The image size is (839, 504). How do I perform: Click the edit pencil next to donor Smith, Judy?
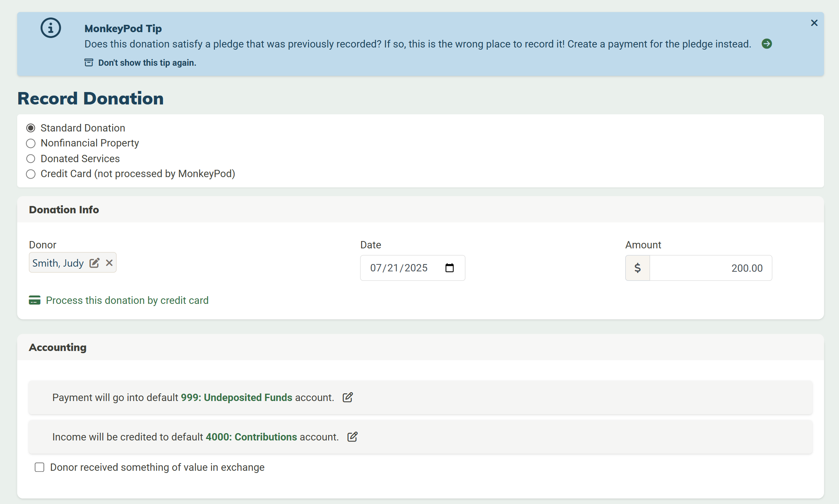94,263
